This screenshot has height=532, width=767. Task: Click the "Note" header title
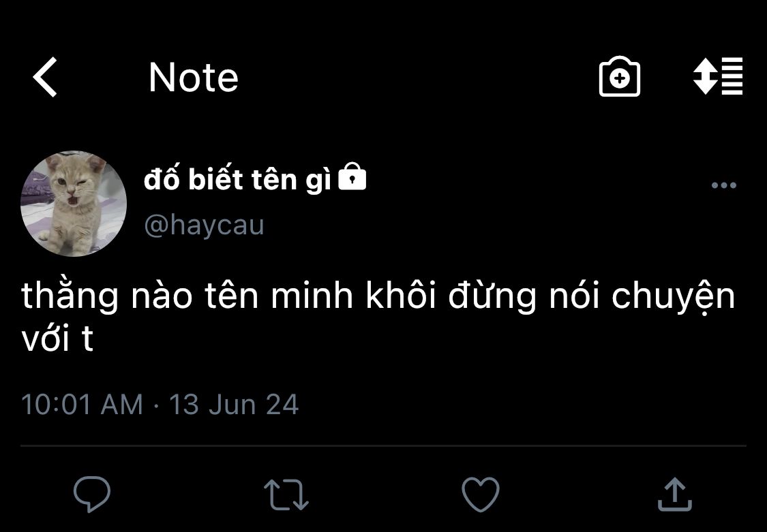tap(194, 77)
